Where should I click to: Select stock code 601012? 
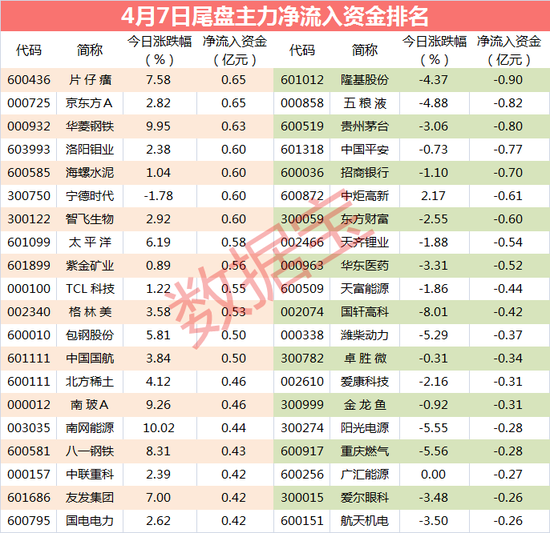click(x=302, y=80)
